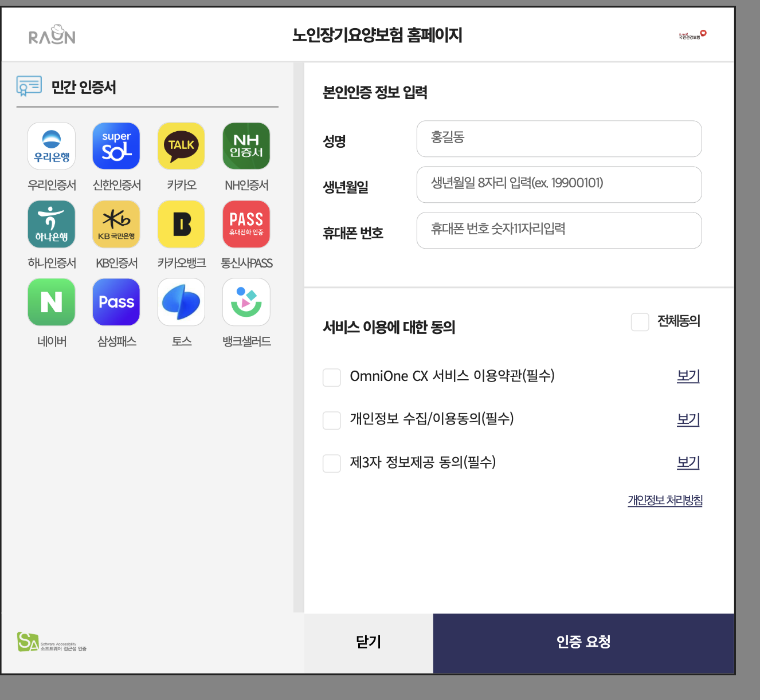Choose the 통신사PASS icon
This screenshot has width=760, height=700.
click(246, 224)
